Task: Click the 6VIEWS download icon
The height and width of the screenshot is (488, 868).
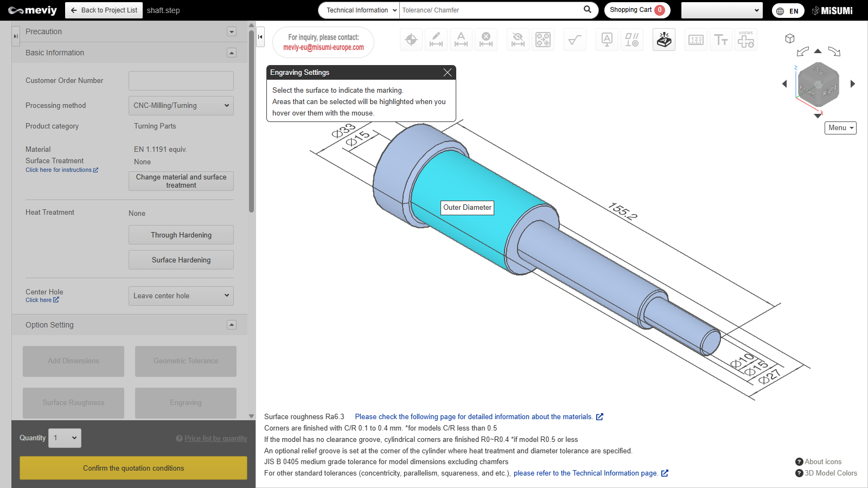Action: point(745,40)
